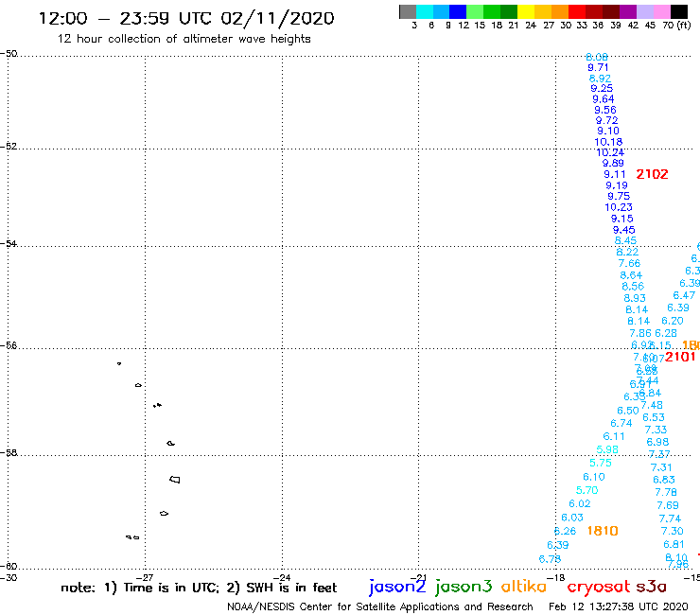Click the 9.45 wave height reading
This screenshot has height=615, width=700.
click(x=623, y=230)
